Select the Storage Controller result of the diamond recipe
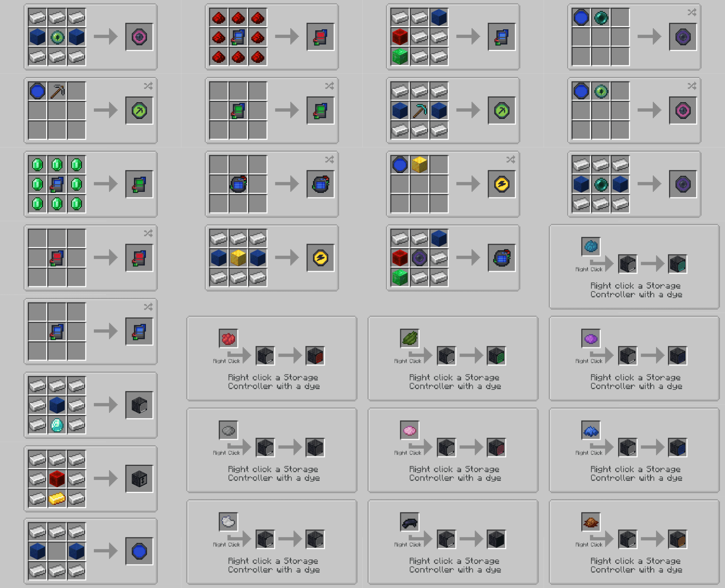Screen dimensions: 725x588 pos(139,405)
